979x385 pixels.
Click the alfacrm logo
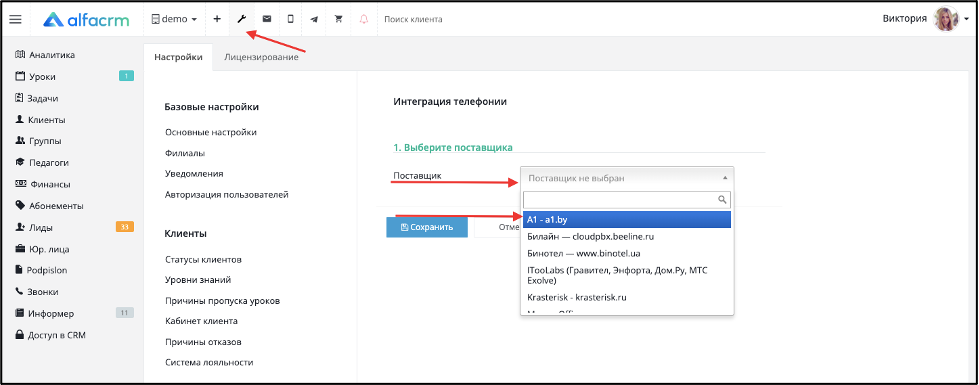(x=86, y=19)
